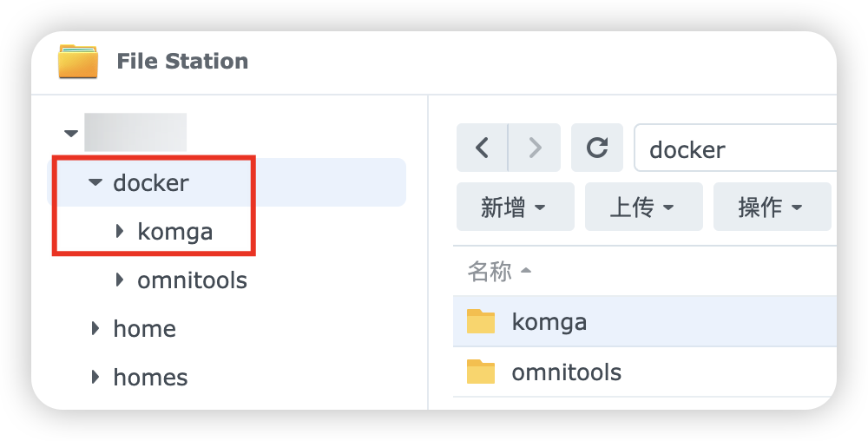Expand the home shared folder arrow
The image size is (868, 441).
point(95,329)
